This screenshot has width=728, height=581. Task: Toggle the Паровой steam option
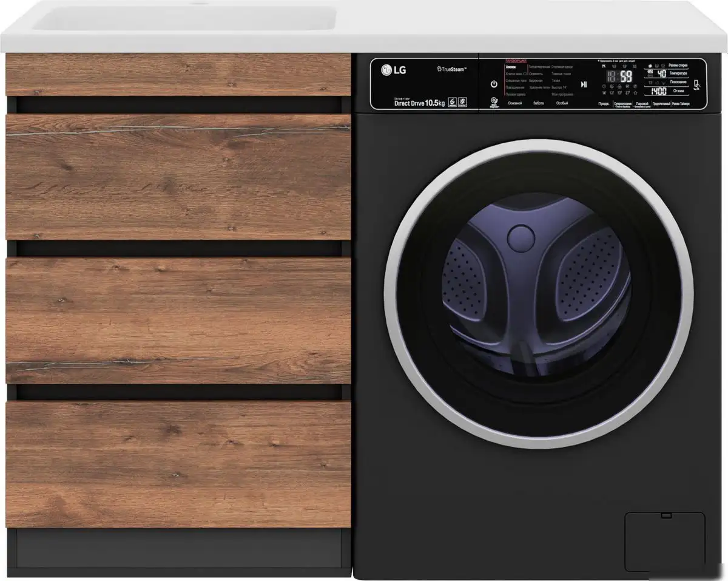[642, 104]
